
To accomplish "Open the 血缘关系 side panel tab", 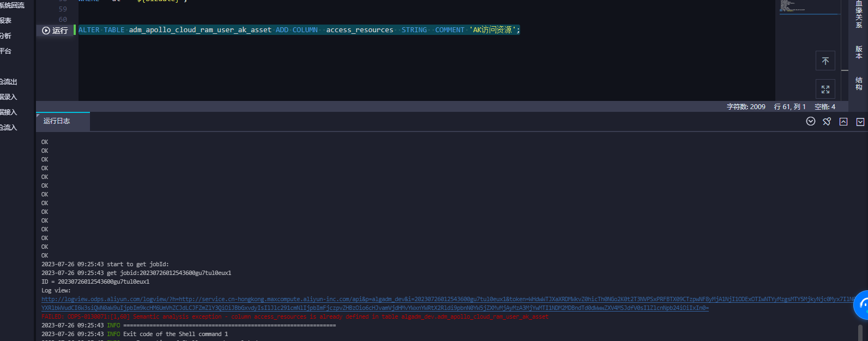I will pyautogui.click(x=859, y=14).
